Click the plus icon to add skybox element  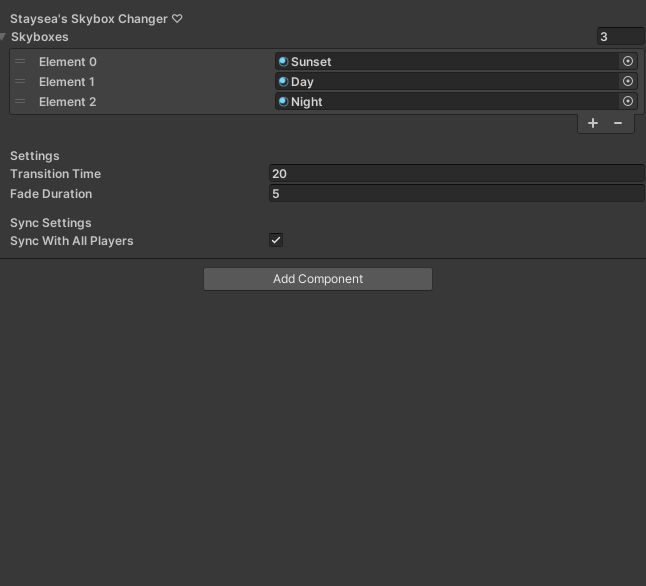pyautogui.click(x=593, y=123)
